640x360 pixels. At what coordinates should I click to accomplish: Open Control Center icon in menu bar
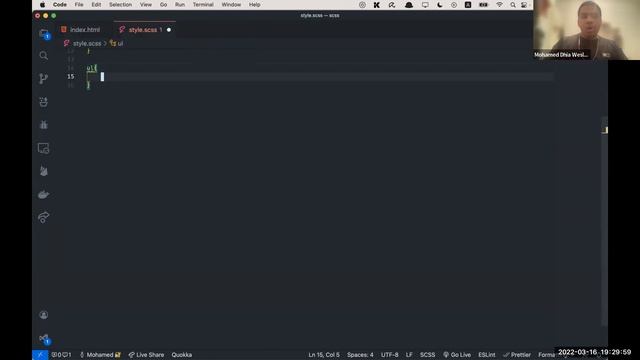[x=524, y=5]
